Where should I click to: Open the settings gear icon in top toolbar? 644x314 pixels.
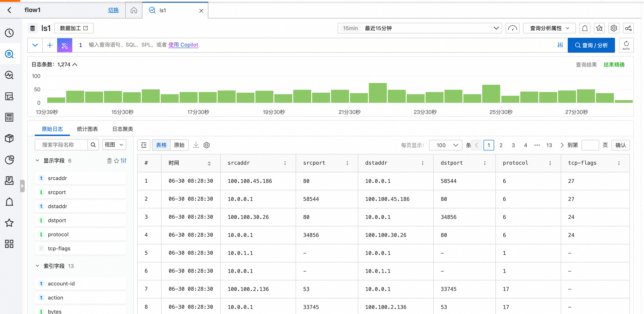(614, 28)
